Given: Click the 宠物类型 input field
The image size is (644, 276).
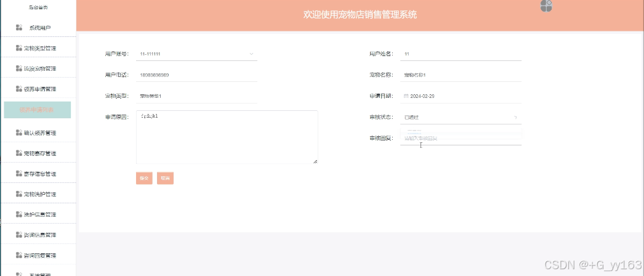Looking at the screenshot, I should (x=196, y=96).
